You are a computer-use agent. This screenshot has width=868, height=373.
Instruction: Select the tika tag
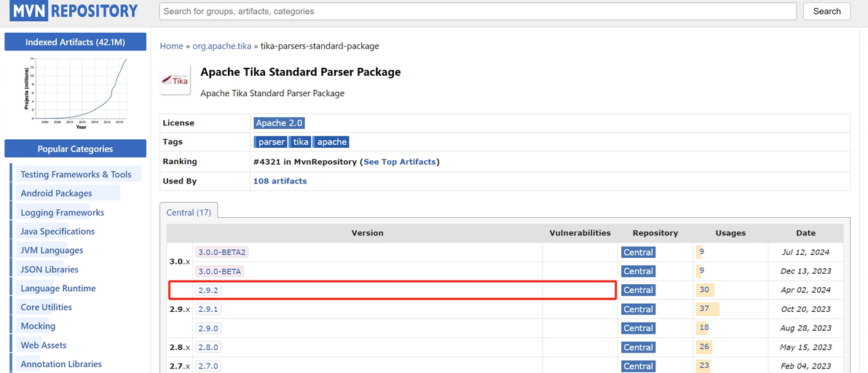click(x=301, y=142)
